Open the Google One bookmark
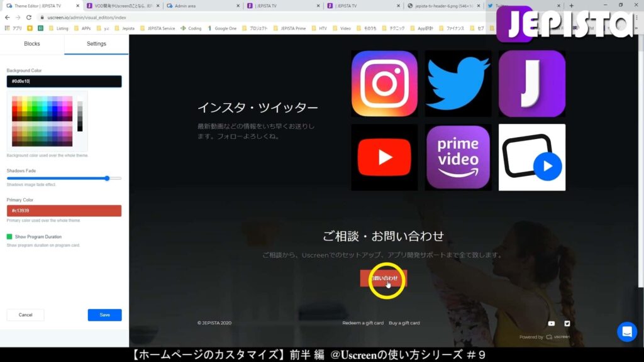 pyautogui.click(x=222, y=28)
